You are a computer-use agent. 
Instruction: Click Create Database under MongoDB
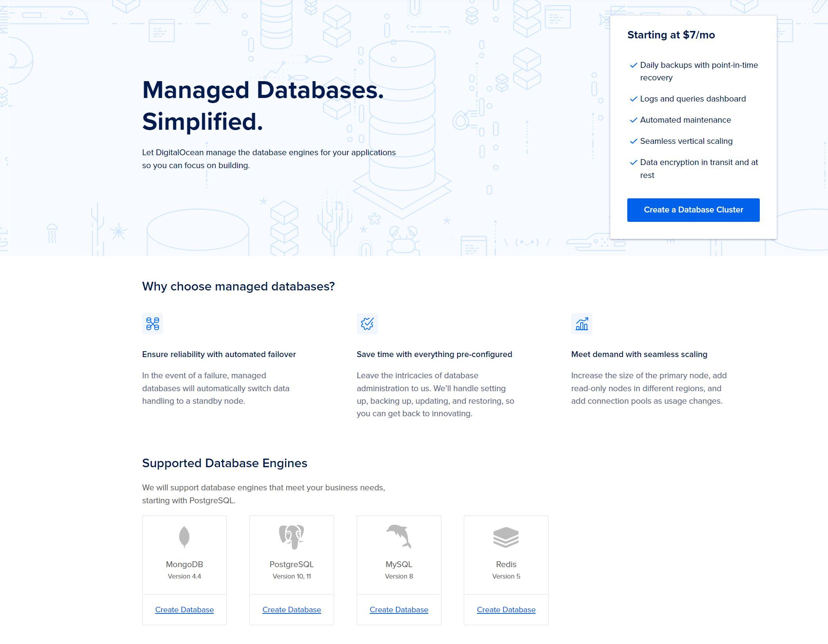[184, 609]
